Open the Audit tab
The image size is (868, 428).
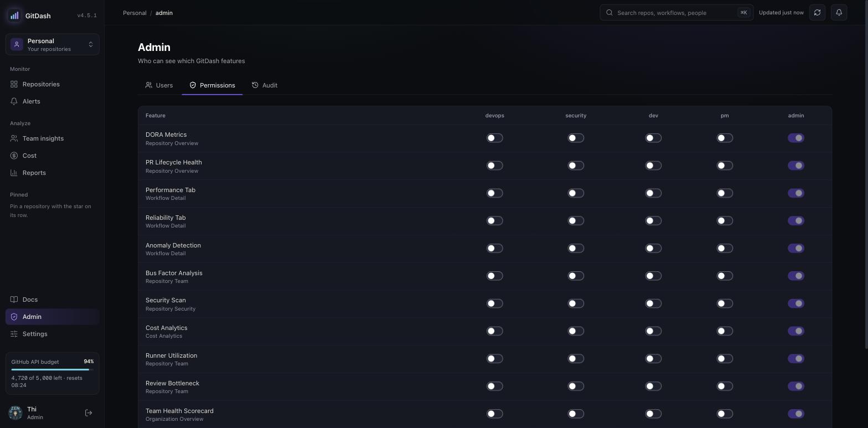tap(265, 85)
